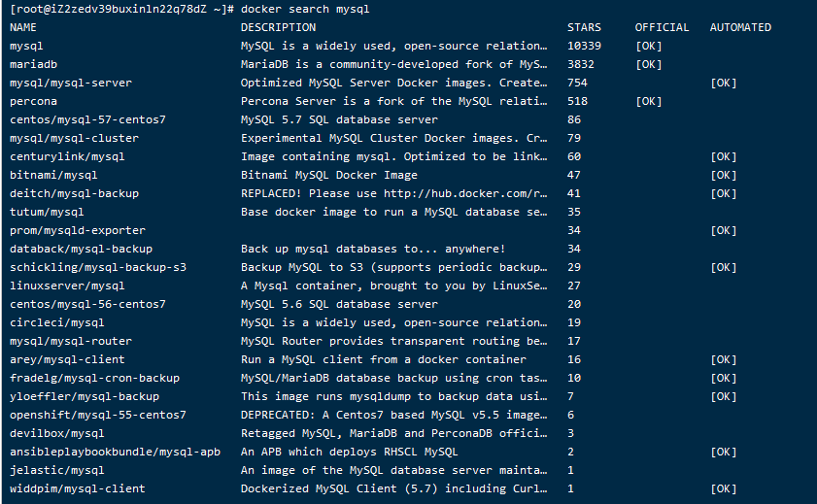Click the percona image name
The height and width of the screenshot is (504, 817).
click(33, 101)
